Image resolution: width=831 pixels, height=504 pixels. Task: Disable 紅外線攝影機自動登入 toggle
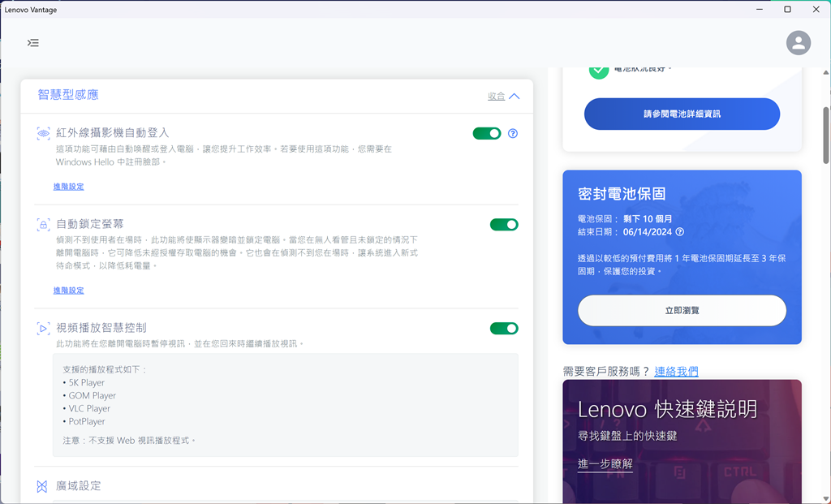point(487,134)
